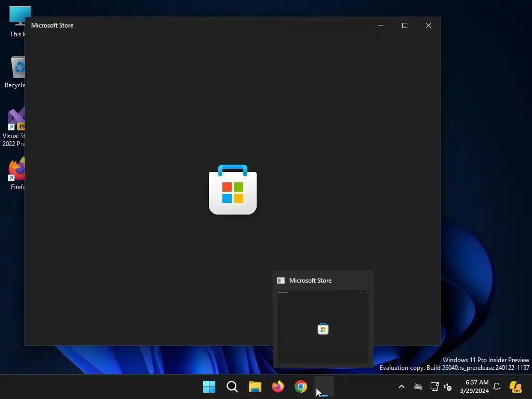Click the muted volume tray icon
Image resolution: width=532 pixels, height=399 pixels.
448,387
